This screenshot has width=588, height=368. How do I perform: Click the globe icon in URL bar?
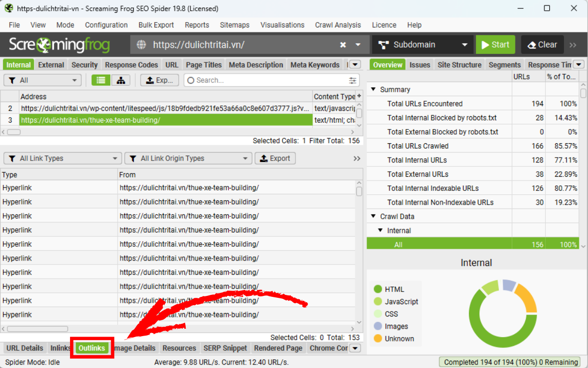142,45
